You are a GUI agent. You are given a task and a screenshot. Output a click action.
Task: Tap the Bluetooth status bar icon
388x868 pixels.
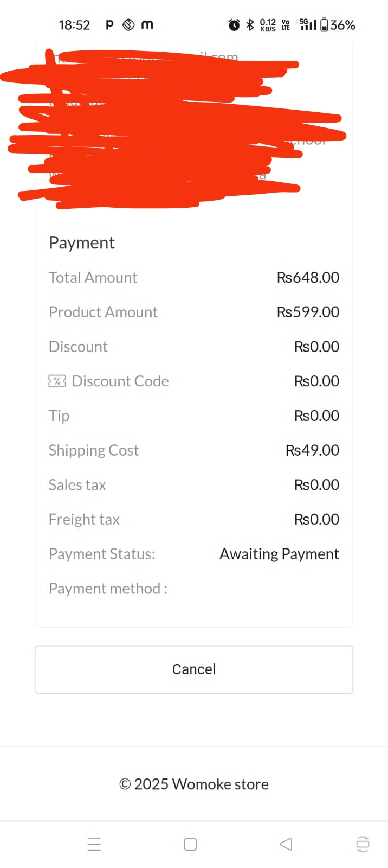point(250,25)
